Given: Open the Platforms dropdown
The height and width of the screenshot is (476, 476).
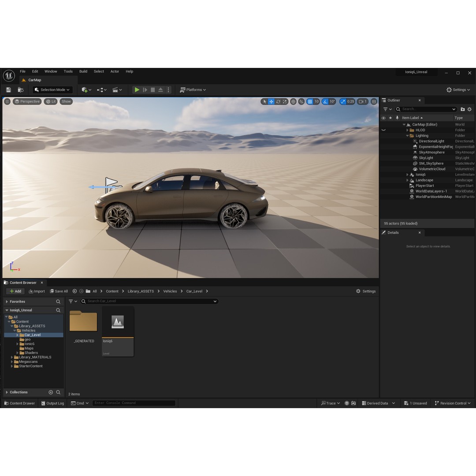Looking at the screenshot, I should coord(193,90).
